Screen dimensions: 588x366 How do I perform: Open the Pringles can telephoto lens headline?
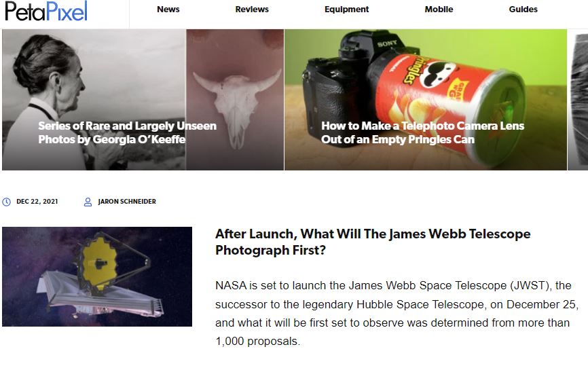point(422,132)
